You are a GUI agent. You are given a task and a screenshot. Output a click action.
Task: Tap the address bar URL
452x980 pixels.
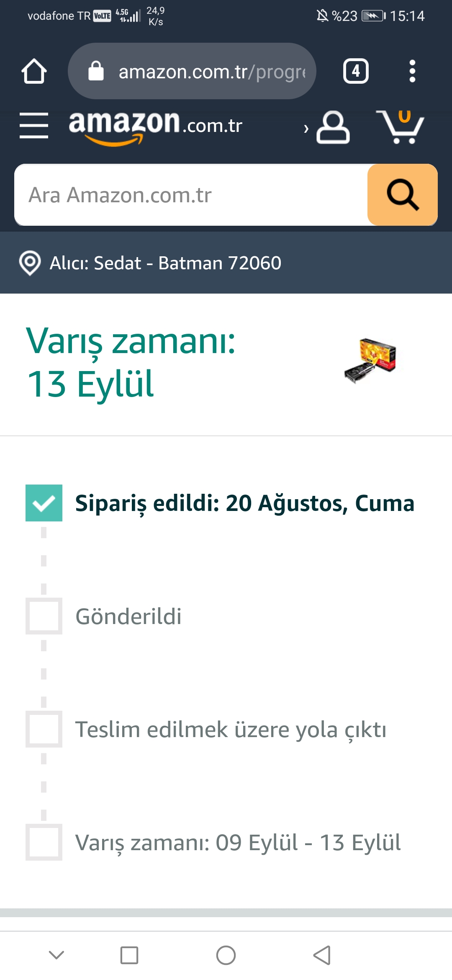[212, 72]
